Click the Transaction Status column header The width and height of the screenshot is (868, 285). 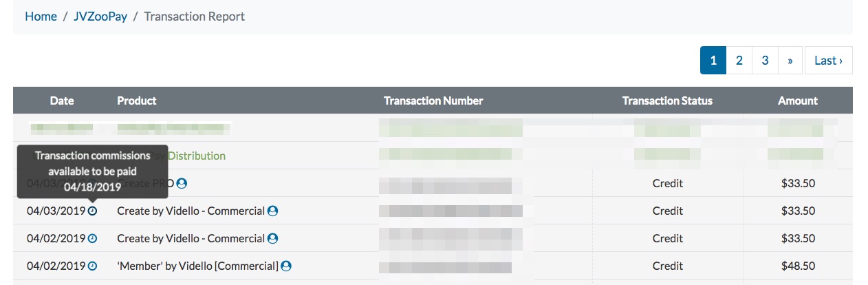pyautogui.click(x=667, y=101)
